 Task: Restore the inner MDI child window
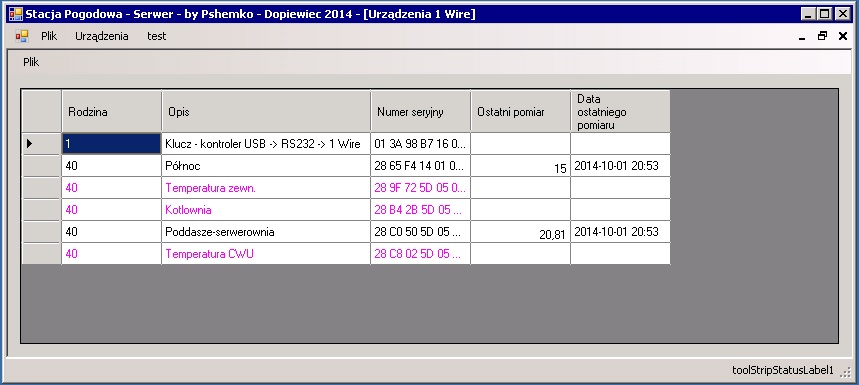tap(822, 37)
